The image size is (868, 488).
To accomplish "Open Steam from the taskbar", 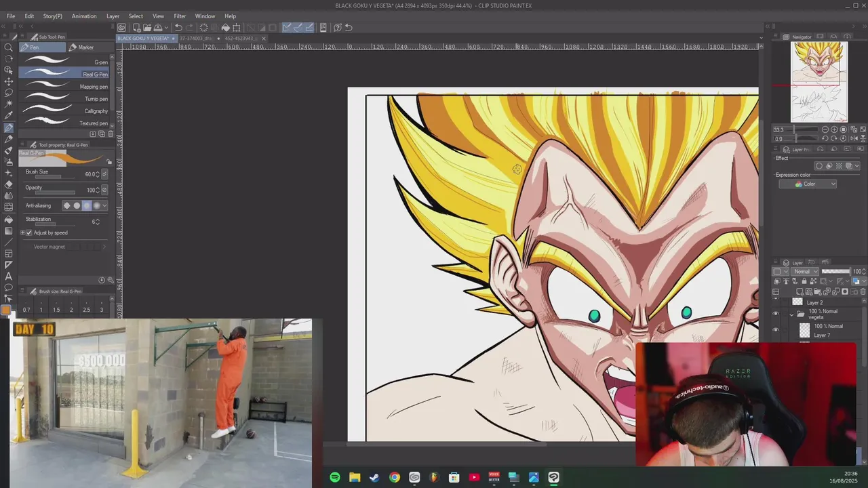I will (x=374, y=477).
